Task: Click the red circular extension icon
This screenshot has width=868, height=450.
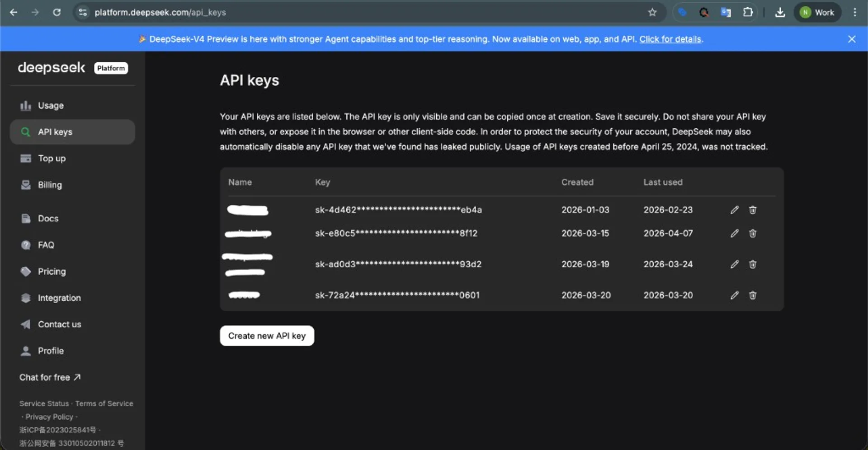Action: pos(704,12)
